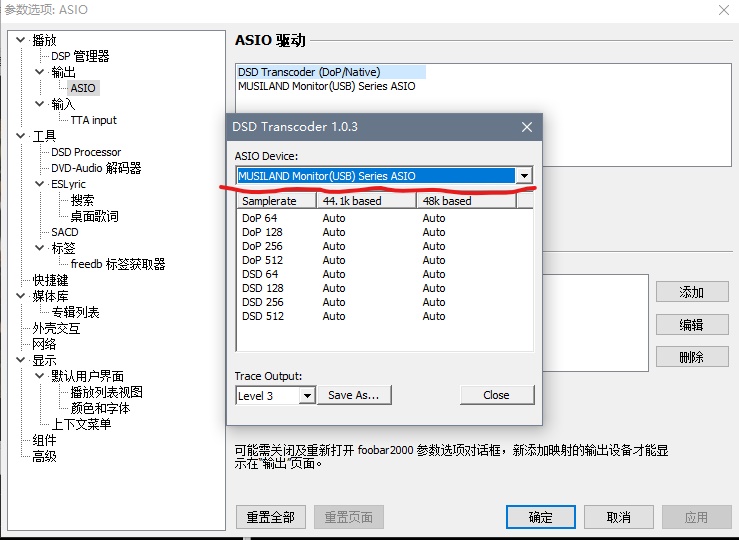The image size is (739, 540).
Task: Open the ASIO Device dropdown
Action: click(523, 176)
